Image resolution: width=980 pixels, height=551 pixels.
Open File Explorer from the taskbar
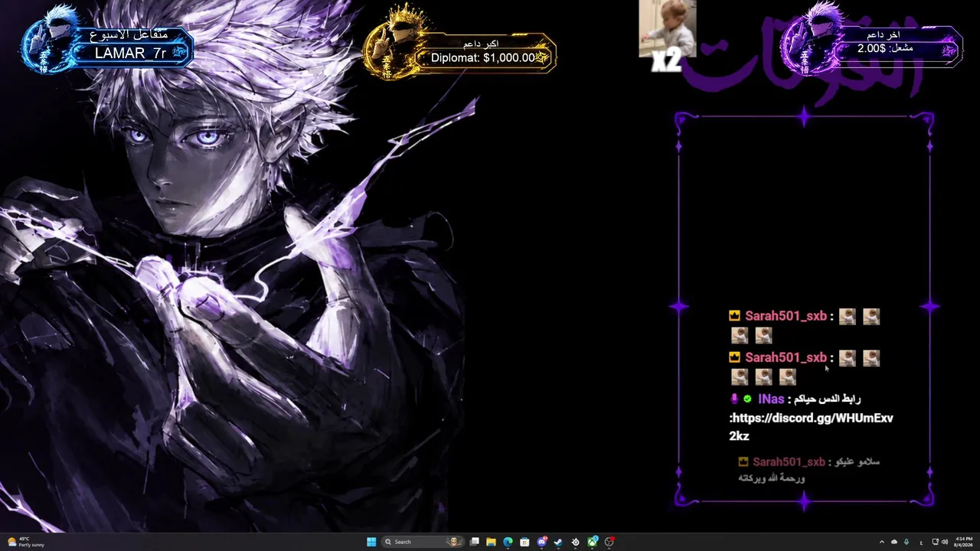(x=491, y=542)
